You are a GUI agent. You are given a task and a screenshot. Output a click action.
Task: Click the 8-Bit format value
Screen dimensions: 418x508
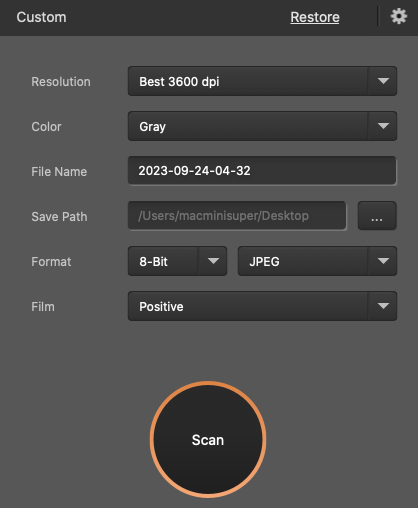point(153,262)
